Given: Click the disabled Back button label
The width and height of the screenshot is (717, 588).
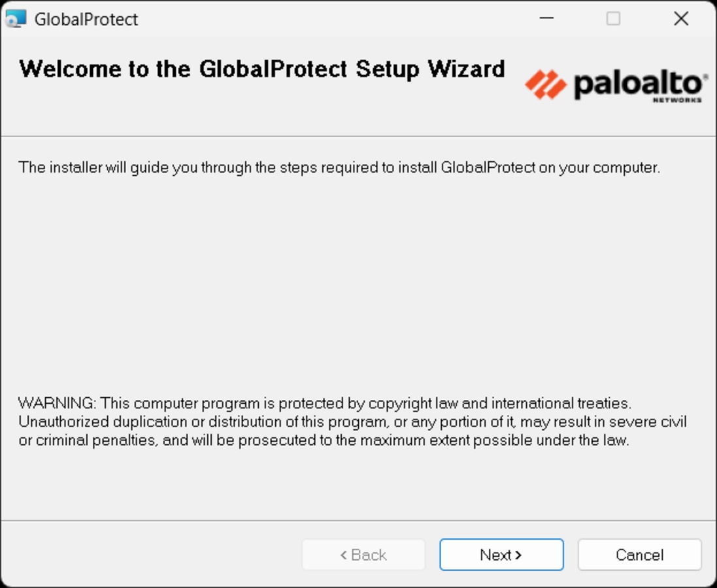Looking at the screenshot, I should (x=363, y=555).
